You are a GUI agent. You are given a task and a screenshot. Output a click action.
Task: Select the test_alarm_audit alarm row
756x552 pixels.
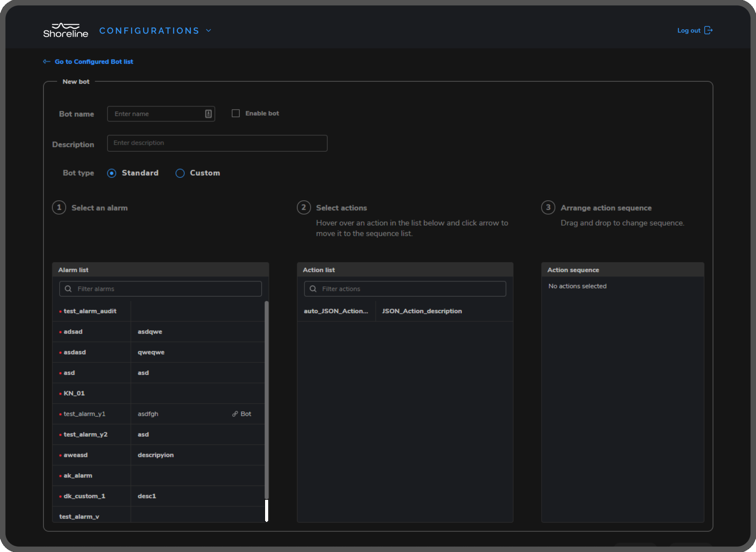coord(90,311)
